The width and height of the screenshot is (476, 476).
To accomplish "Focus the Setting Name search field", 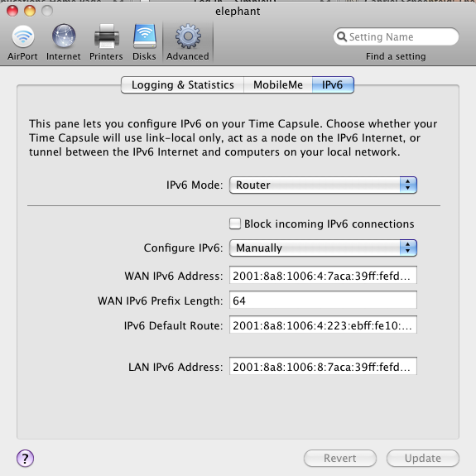I will click(x=396, y=36).
